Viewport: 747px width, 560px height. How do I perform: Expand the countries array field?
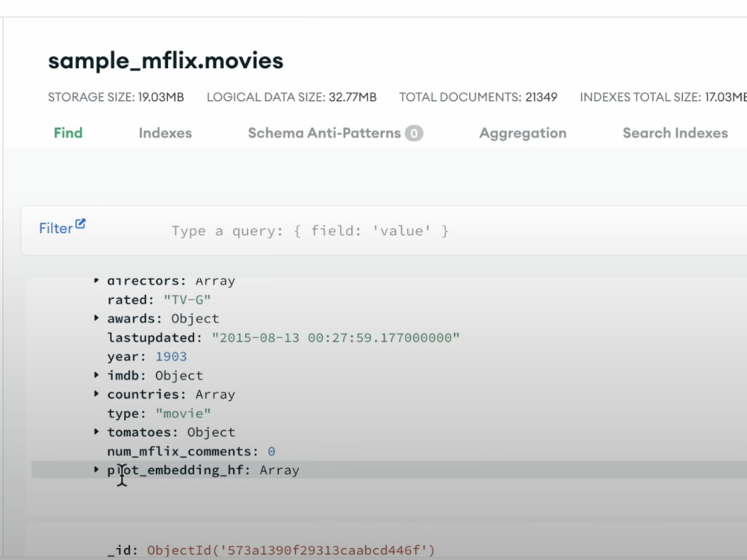[x=96, y=393]
